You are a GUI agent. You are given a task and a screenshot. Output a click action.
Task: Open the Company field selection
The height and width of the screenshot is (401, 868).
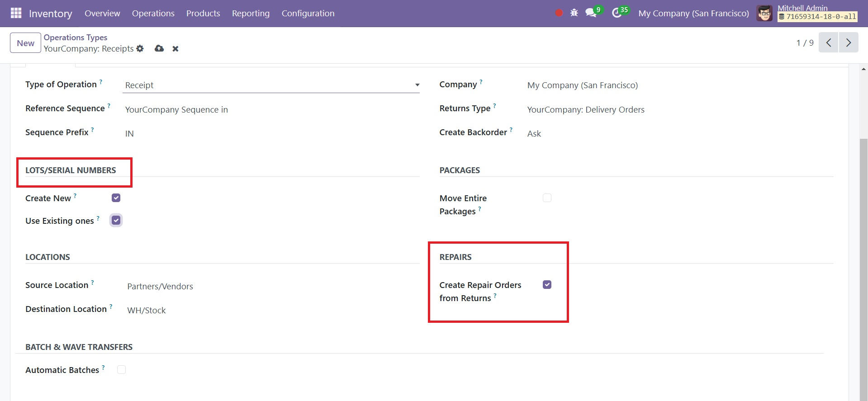(x=680, y=85)
